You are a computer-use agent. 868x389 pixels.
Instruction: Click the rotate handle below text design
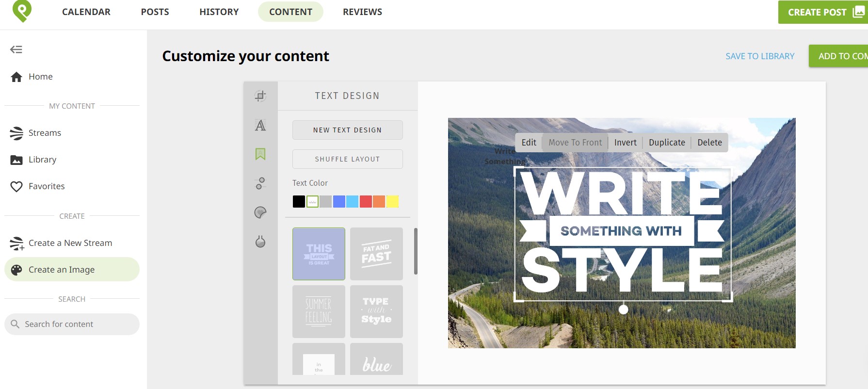click(x=624, y=309)
